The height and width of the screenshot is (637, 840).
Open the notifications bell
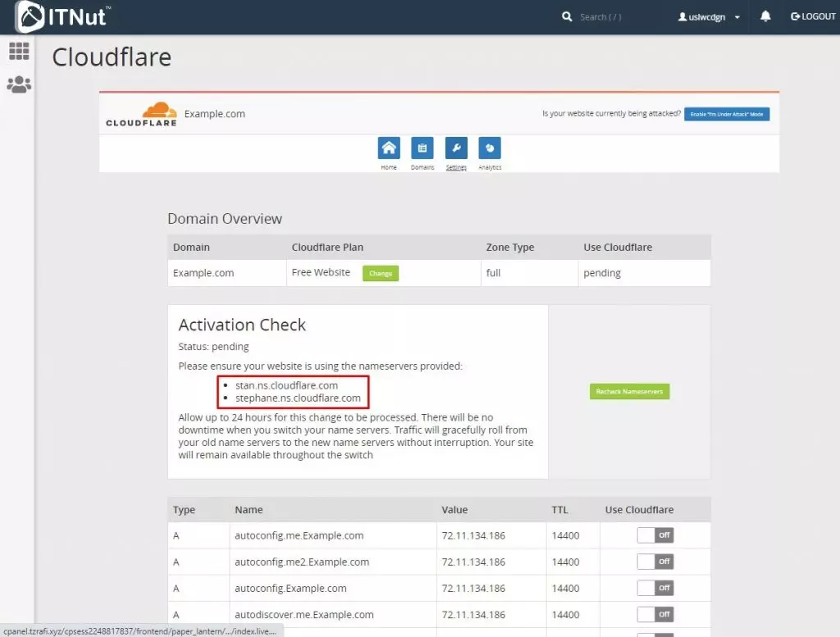[x=765, y=16]
